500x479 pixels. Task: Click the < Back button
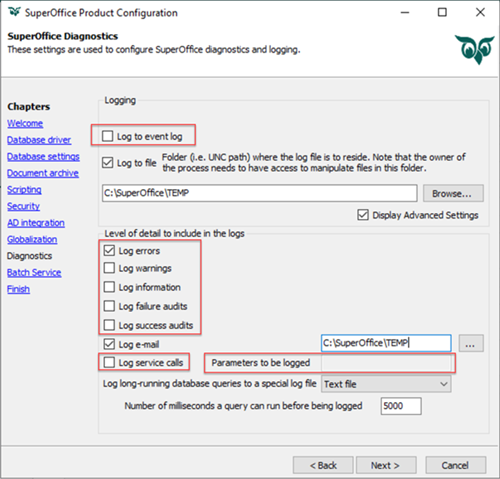pos(323,465)
